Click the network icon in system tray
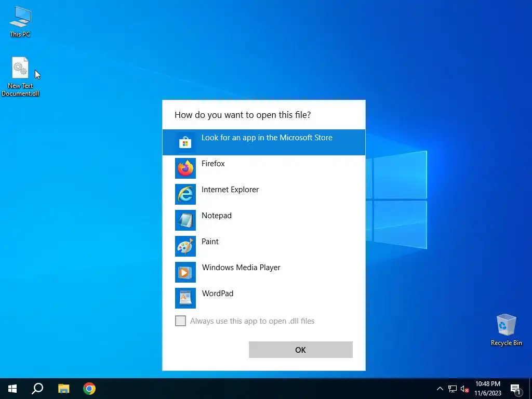This screenshot has height=399, width=532. 453,389
